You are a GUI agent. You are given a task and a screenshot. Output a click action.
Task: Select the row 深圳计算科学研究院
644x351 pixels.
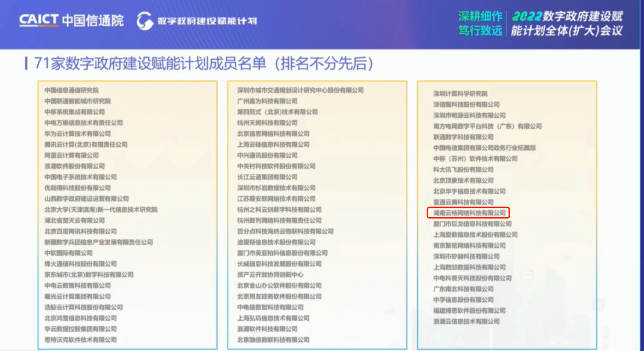click(460, 94)
